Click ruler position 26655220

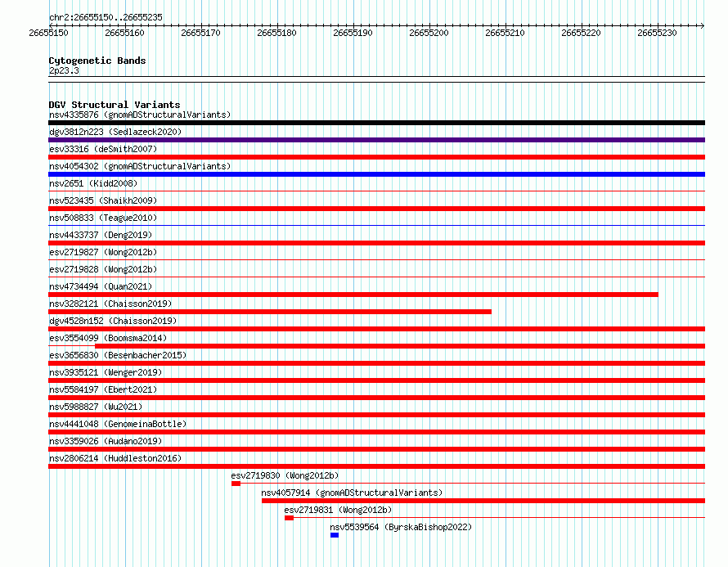(582, 33)
